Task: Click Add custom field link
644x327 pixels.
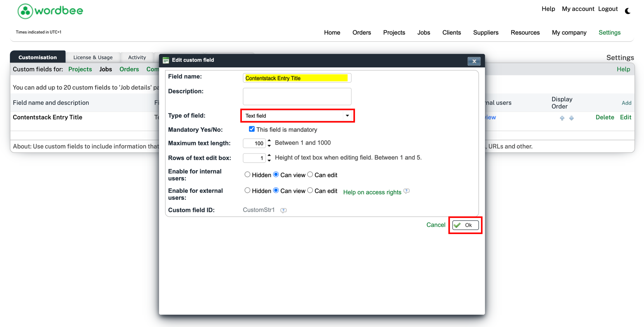Action: pos(627,103)
